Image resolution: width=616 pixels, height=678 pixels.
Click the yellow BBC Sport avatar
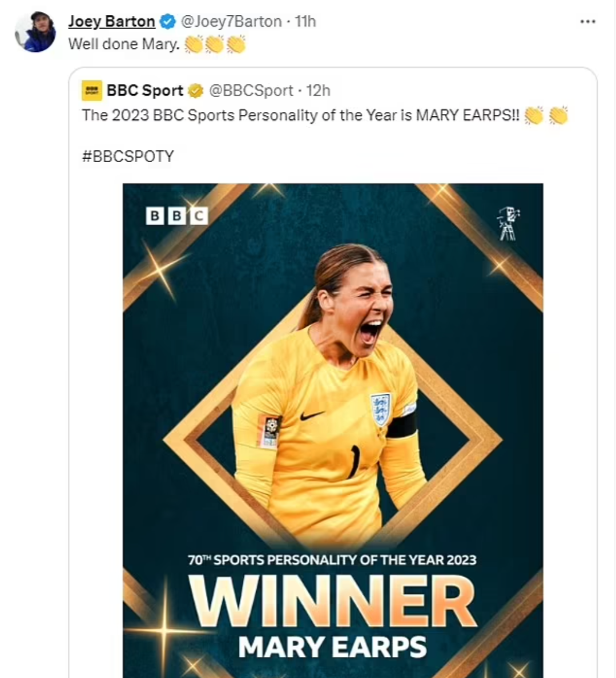[x=92, y=91]
